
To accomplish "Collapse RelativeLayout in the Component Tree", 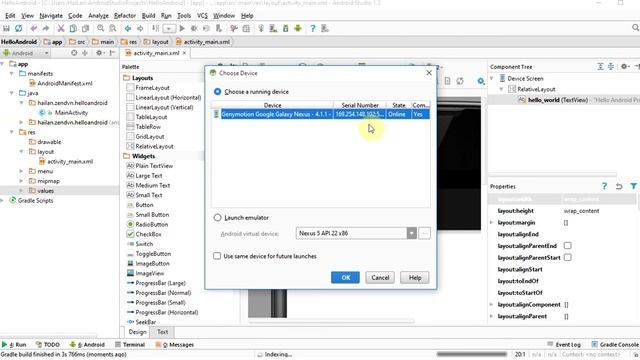I will coord(502,89).
